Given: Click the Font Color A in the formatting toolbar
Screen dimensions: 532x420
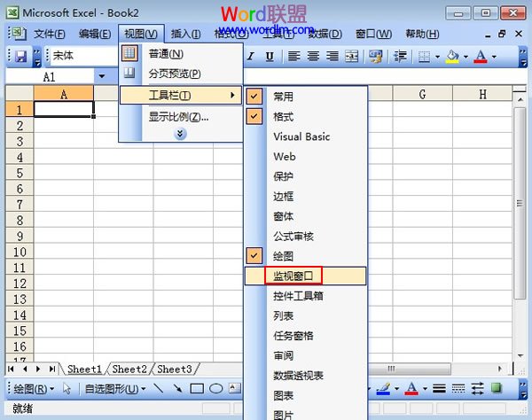Looking at the screenshot, I should (481, 57).
